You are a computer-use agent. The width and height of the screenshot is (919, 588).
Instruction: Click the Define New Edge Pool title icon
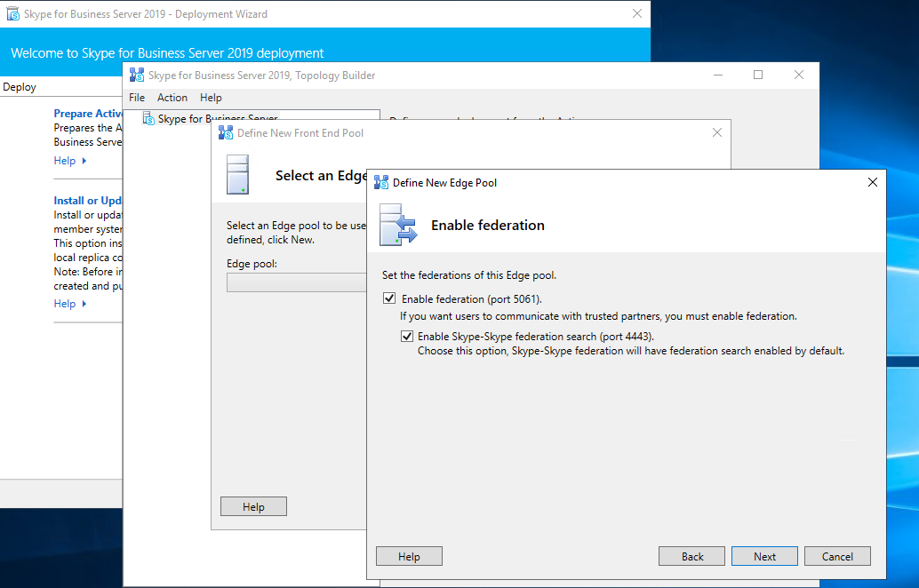(381, 182)
